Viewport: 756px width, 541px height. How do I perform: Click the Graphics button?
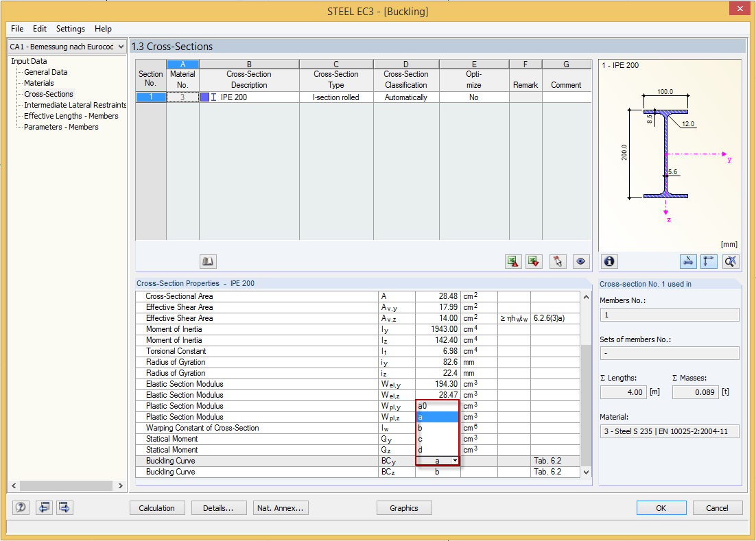[404, 508]
